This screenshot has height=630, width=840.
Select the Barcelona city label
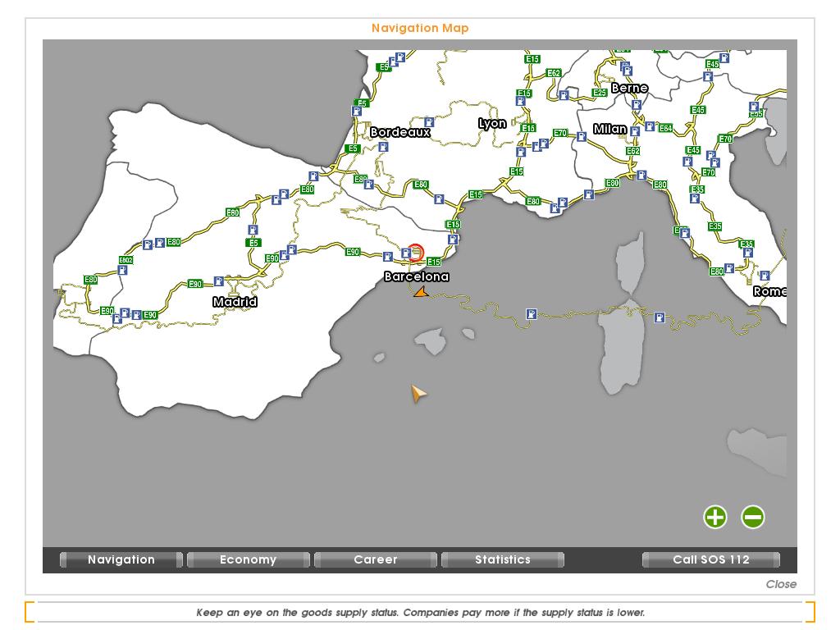coord(417,276)
